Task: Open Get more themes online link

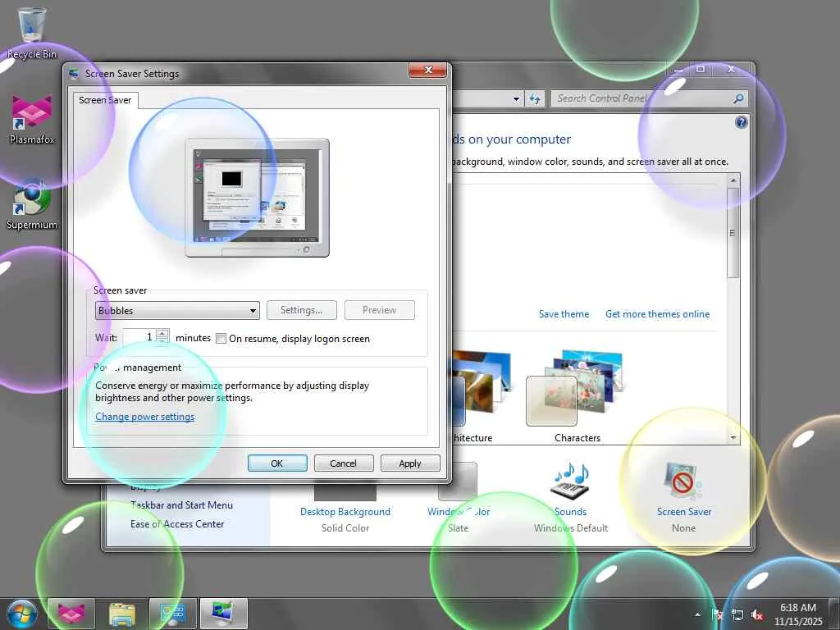Action: click(x=657, y=314)
